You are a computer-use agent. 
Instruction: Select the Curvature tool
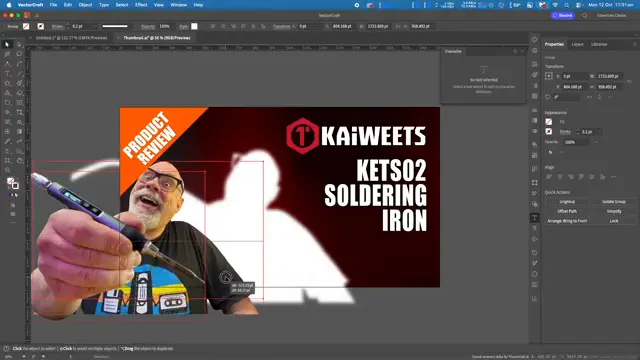pyautogui.click(x=19, y=64)
